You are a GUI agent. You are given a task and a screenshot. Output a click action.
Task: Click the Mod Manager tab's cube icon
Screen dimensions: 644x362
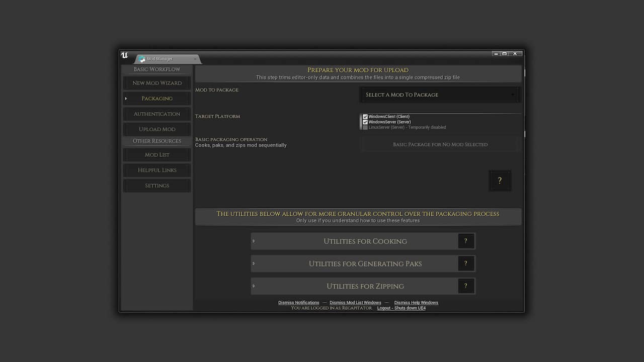142,59
